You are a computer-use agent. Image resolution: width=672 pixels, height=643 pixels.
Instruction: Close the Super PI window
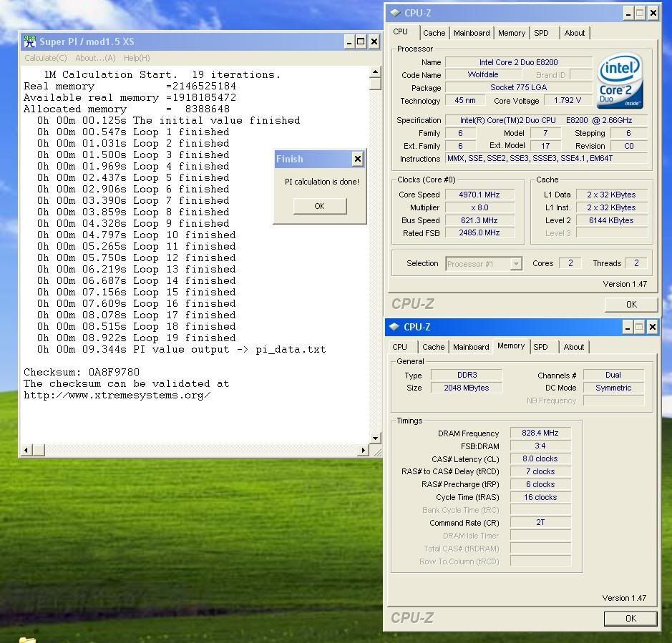pyautogui.click(x=374, y=41)
